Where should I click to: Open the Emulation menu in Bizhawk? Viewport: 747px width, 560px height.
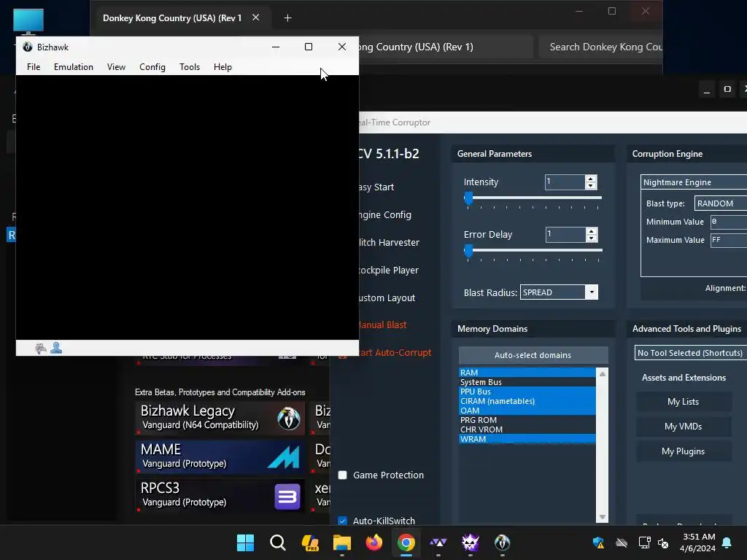point(74,67)
